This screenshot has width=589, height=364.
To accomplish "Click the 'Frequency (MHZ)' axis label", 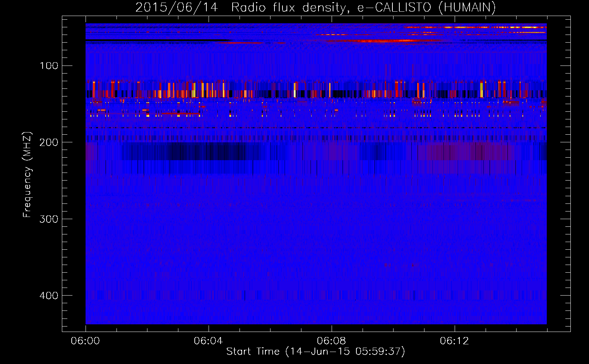I will click(27, 175).
